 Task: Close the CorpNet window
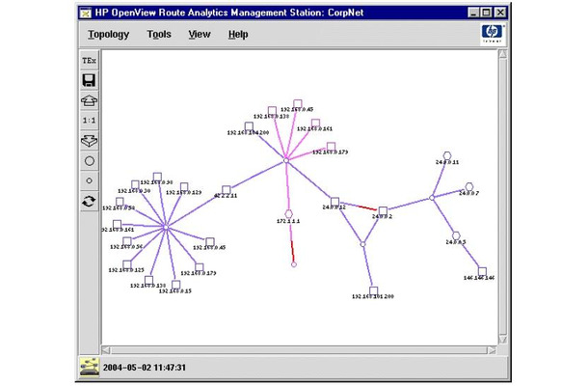[x=500, y=13]
